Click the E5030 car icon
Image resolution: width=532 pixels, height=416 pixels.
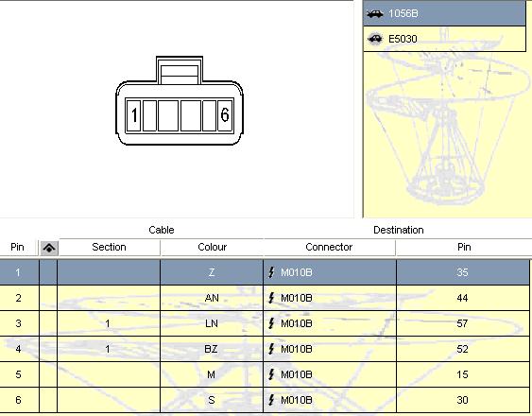click(375, 39)
